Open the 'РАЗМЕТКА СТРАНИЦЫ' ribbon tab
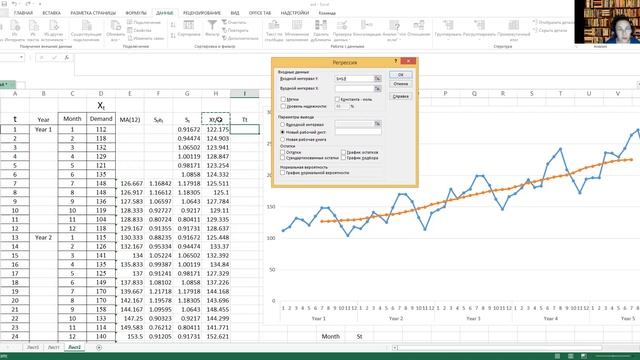This screenshot has height=360, width=640. pyautogui.click(x=93, y=13)
